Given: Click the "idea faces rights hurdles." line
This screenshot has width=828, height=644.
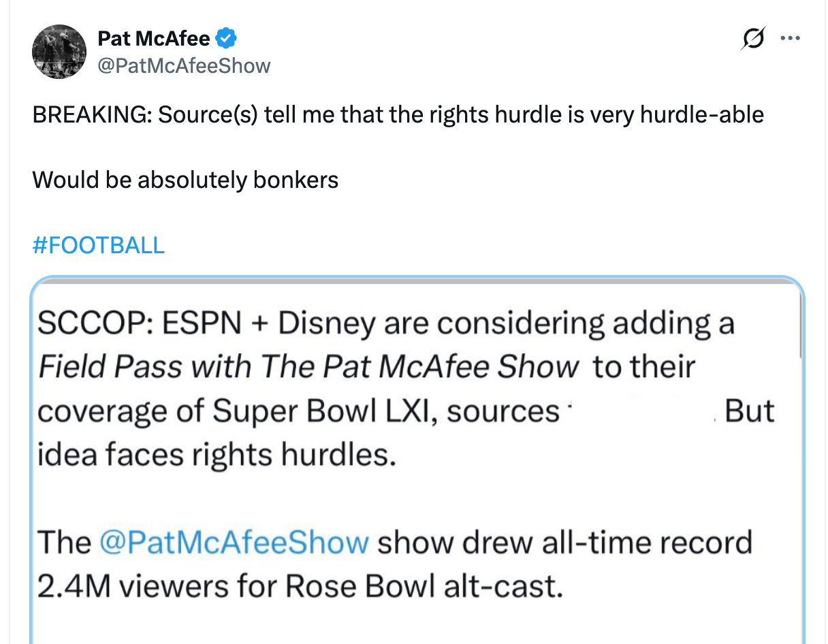Looking at the screenshot, I should coord(217,454).
